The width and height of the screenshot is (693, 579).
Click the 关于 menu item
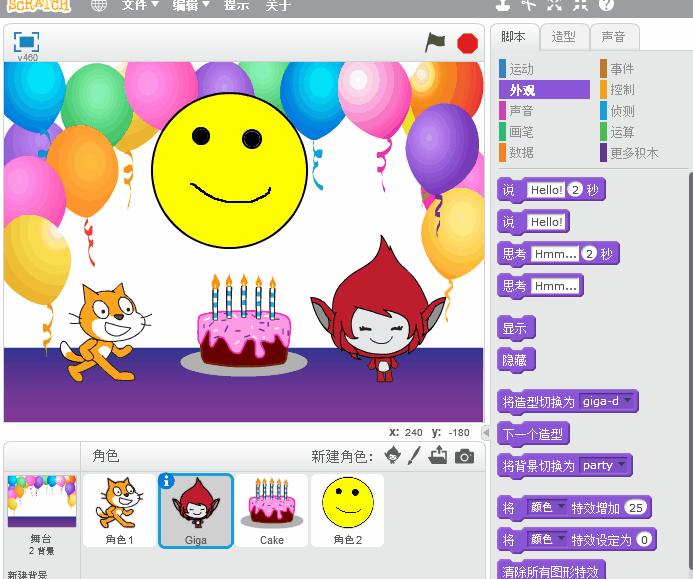(x=278, y=5)
